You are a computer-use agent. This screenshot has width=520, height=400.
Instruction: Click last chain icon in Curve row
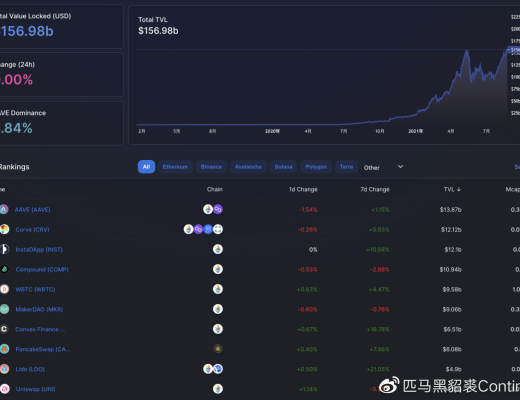(218, 229)
